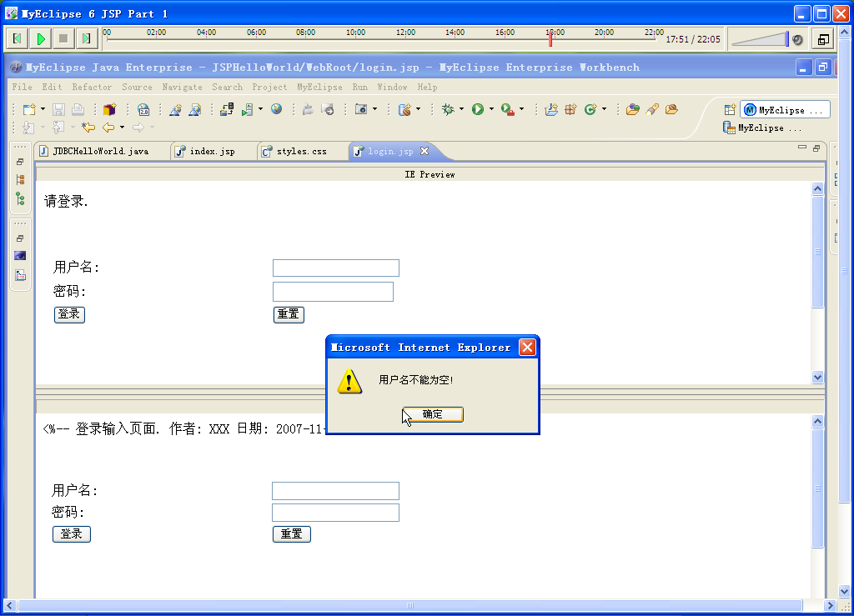Click 确定 in the Internet Explorer dialog

tap(433, 414)
